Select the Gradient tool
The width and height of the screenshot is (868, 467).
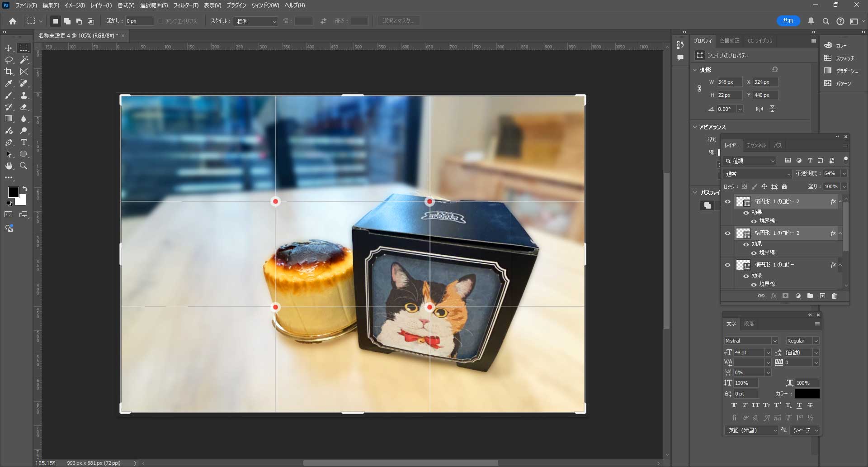point(9,119)
